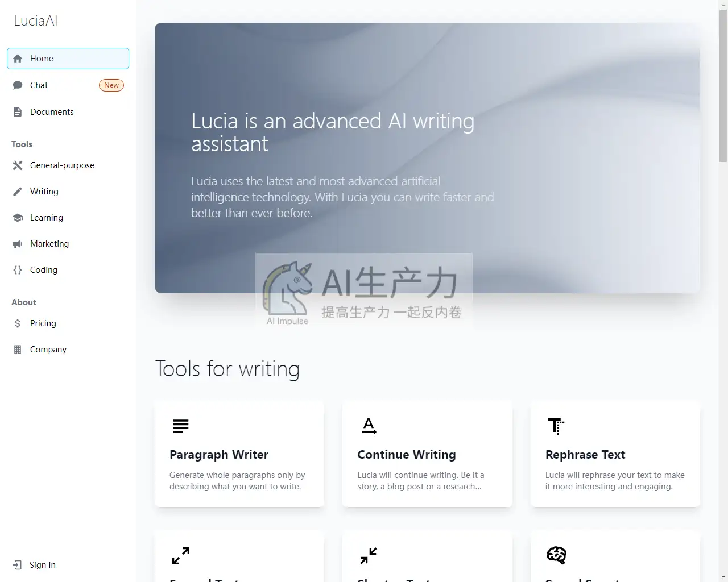
Task: Select the Rephrase Text tool card
Action: coord(615,454)
